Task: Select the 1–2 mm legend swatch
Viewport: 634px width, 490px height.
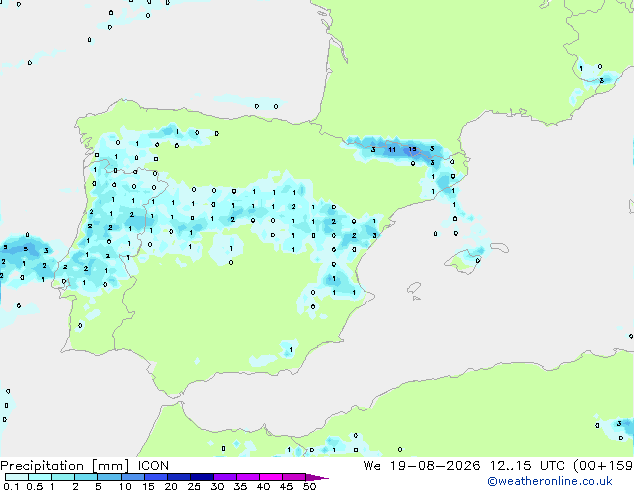Action: (63, 477)
